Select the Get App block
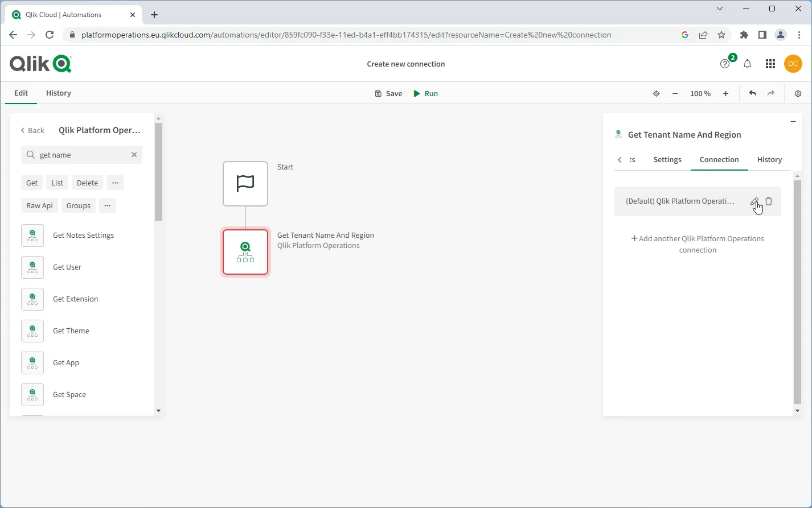Screen dimensions: 812x508 [x=65, y=362]
